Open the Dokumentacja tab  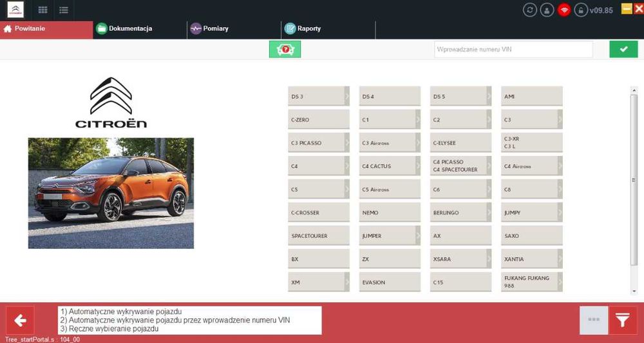[140, 29]
